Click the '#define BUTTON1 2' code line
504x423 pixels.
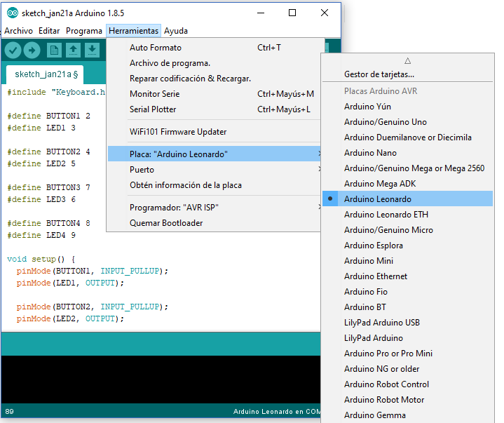pyautogui.click(x=48, y=116)
